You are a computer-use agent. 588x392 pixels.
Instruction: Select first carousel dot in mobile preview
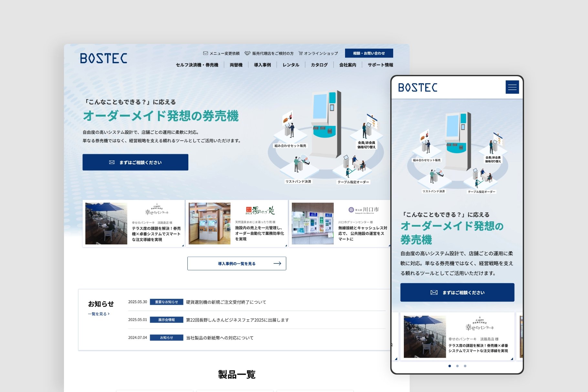[x=449, y=366]
